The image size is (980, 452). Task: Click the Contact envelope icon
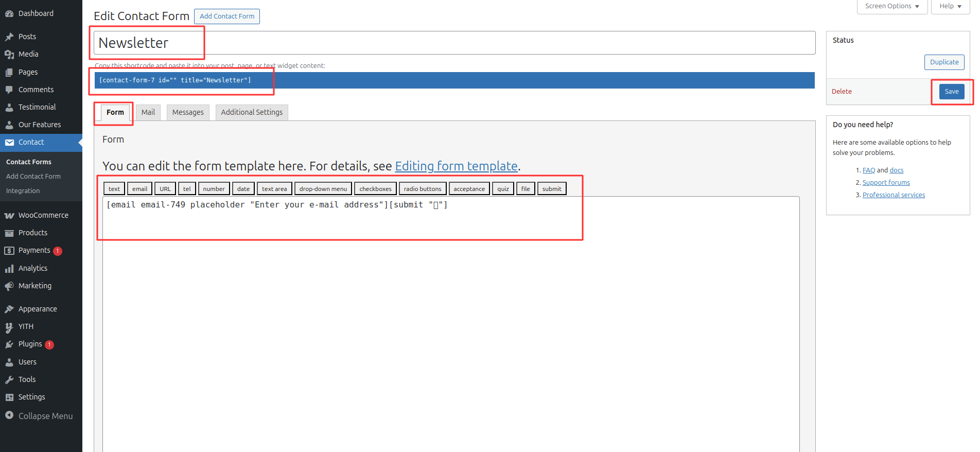[x=9, y=142]
